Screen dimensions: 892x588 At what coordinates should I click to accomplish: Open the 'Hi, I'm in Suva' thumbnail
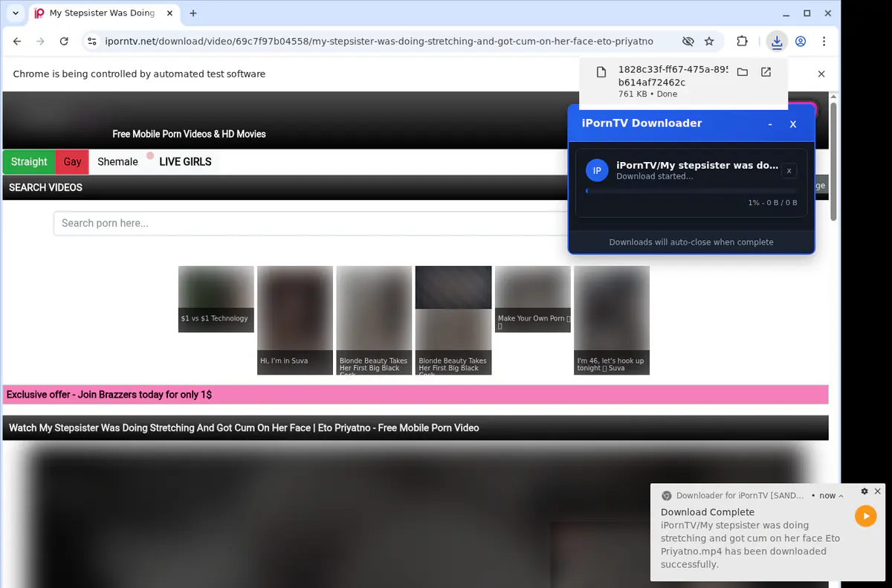coord(295,320)
